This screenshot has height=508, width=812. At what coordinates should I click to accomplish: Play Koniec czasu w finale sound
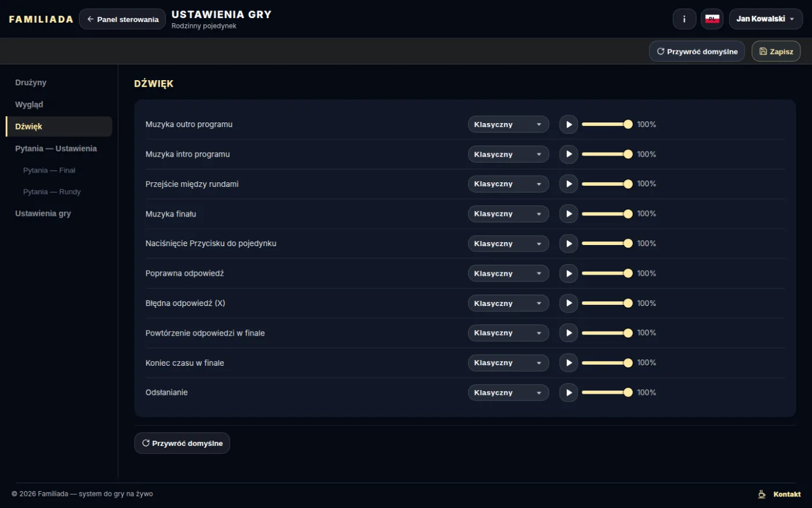tap(568, 363)
